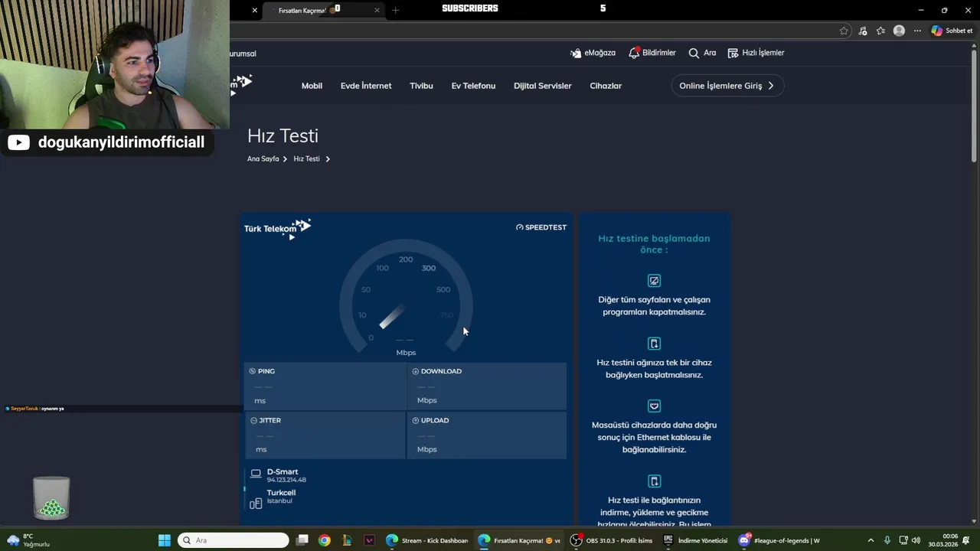Open the Cihazlar menu

click(x=606, y=86)
